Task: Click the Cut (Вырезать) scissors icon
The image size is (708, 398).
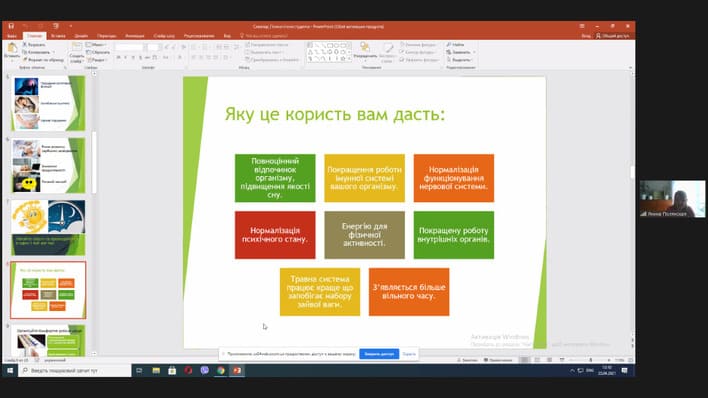Action: (x=25, y=45)
